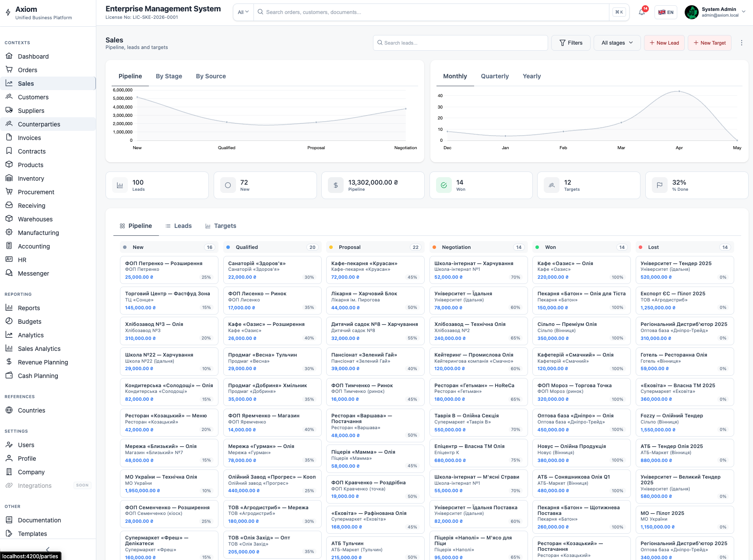Screen dimensions: 753x560
Task: Click the HR id-card icon
Action: pos(9,259)
